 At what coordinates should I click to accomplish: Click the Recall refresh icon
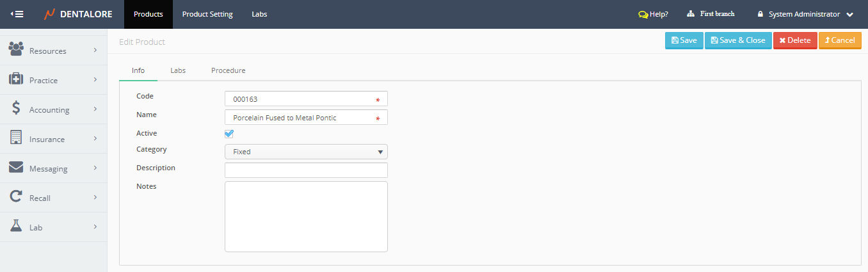[16, 197]
